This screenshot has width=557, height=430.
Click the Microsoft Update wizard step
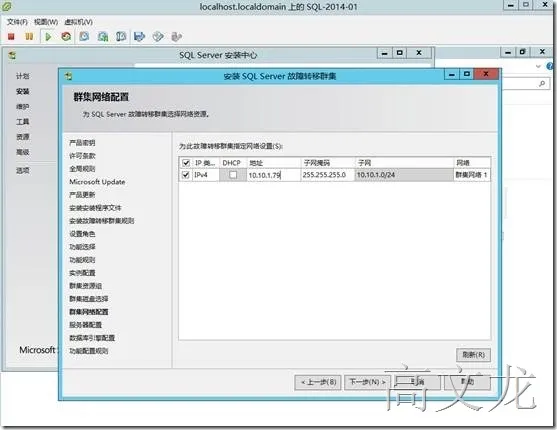(x=97, y=182)
